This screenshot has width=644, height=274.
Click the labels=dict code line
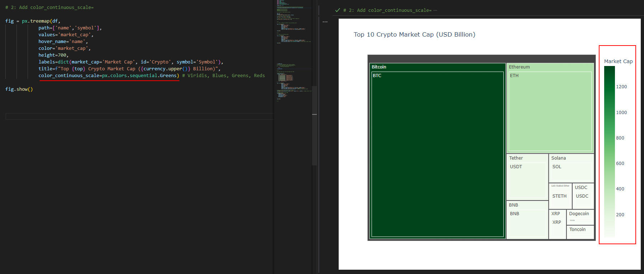click(131, 62)
